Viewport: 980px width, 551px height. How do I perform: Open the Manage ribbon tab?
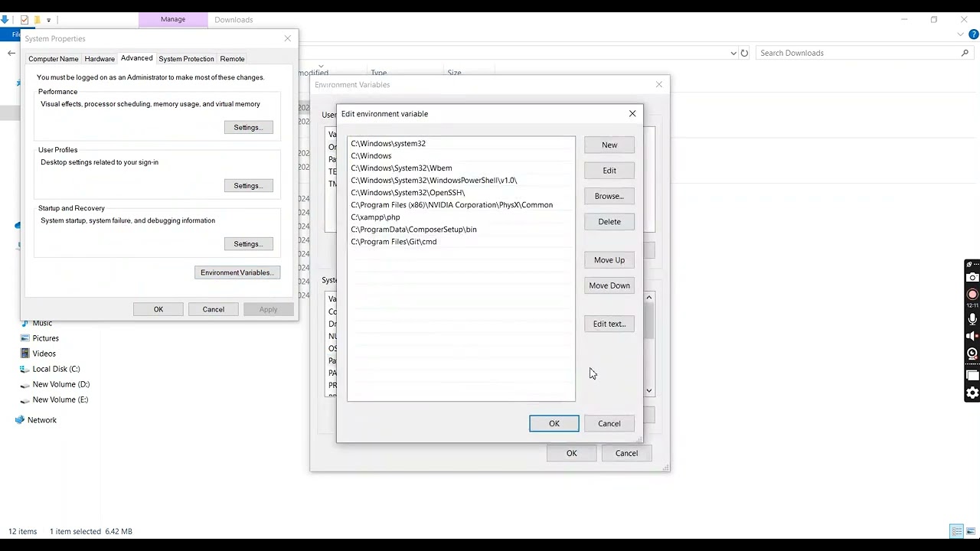tap(173, 19)
